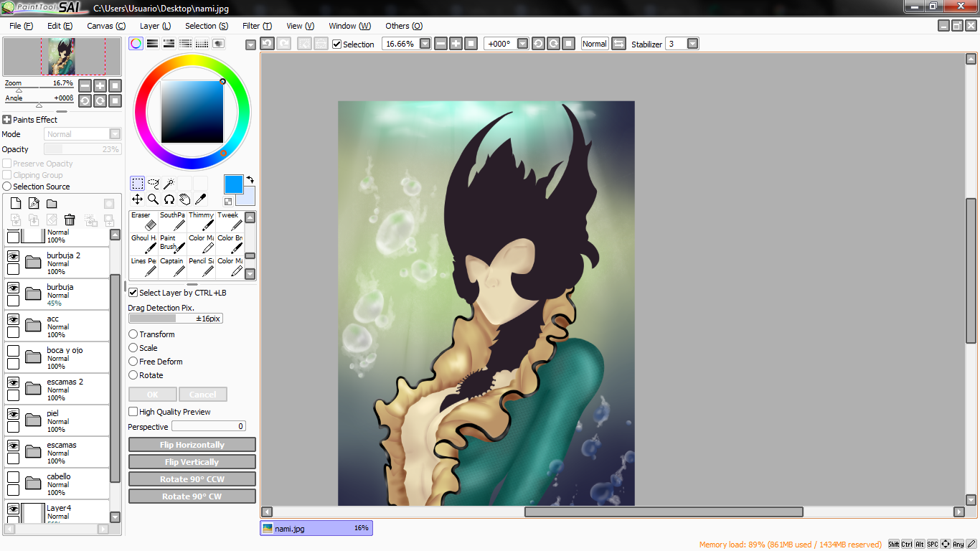This screenshot has width=980, height=551.
Task: Show the color wheel panel
Action: click(136, 44)
